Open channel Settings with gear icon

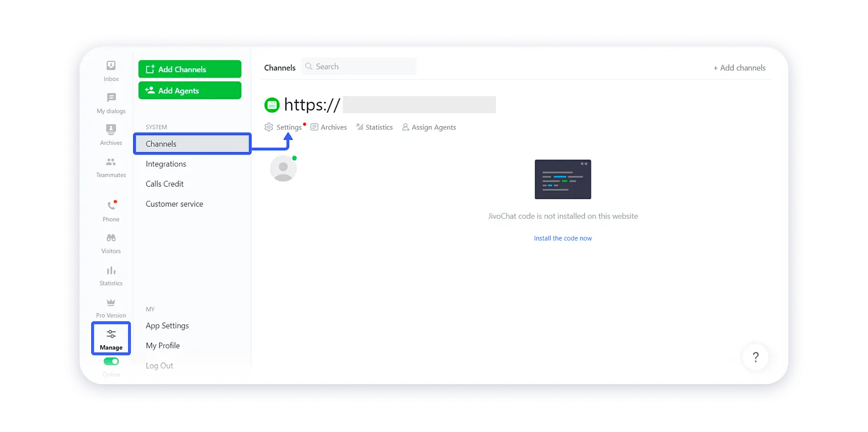point(283,127)
